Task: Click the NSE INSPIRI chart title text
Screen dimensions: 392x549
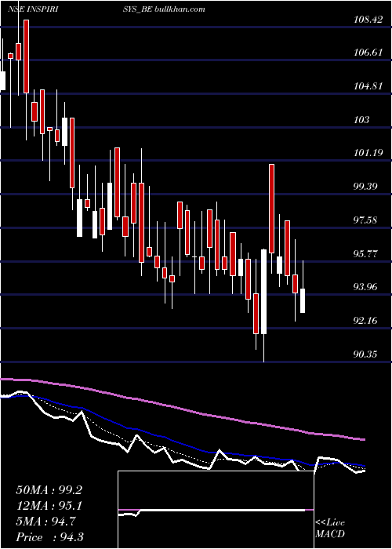Action: 33,9
